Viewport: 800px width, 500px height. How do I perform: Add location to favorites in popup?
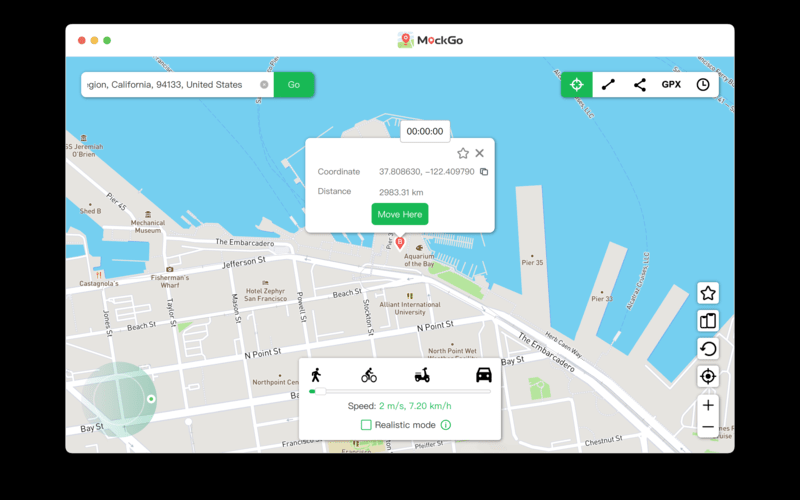463,153
